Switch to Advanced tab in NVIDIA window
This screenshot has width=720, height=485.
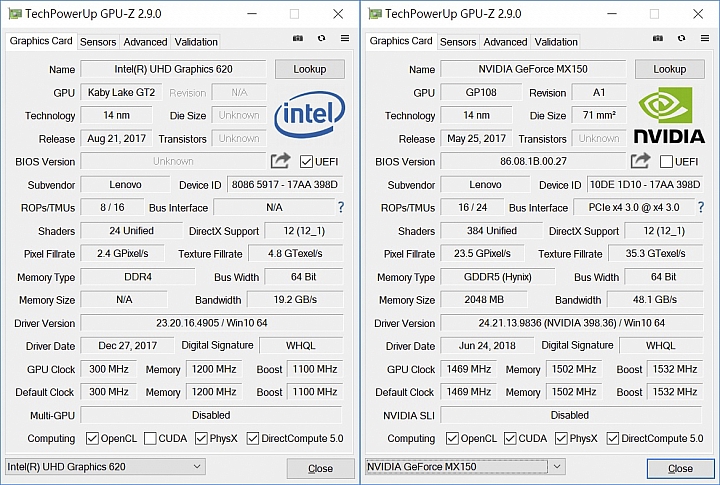click(x=505, y=42)
